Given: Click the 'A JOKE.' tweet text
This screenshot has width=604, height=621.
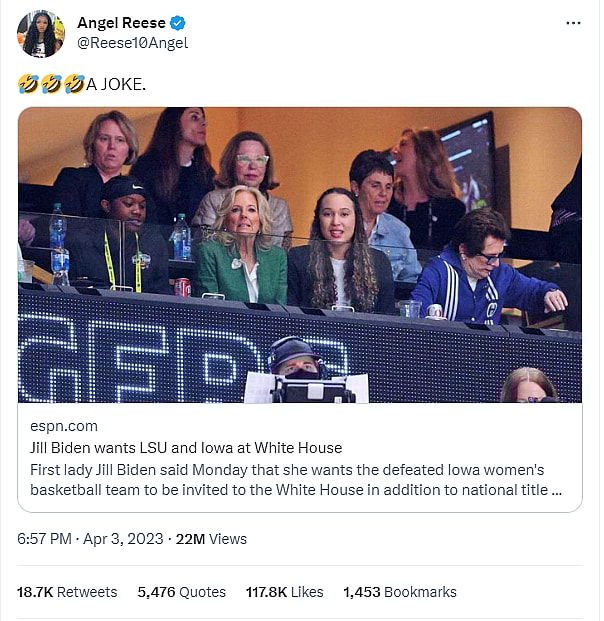Looking at the screenshot, I should point(116,85).
